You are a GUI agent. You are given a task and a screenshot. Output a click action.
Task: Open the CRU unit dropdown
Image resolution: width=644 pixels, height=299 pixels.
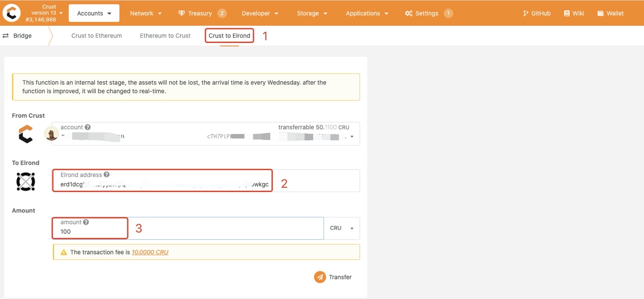click(342, 228)
